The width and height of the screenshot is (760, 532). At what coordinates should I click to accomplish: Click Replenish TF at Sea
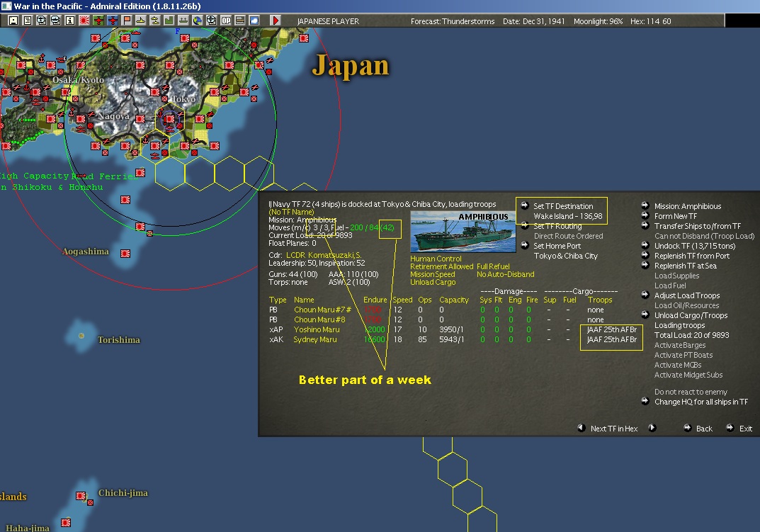686,266
